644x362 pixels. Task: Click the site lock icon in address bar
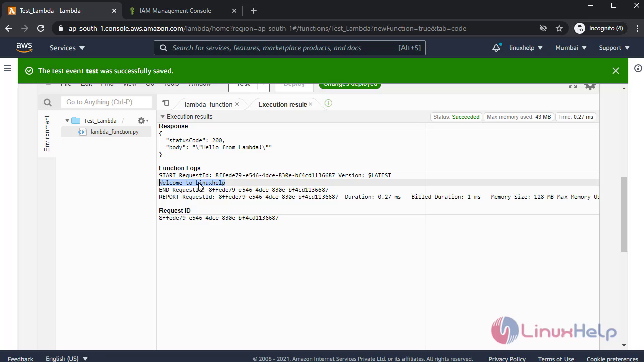pyautogui.click(x=61, y=28)
